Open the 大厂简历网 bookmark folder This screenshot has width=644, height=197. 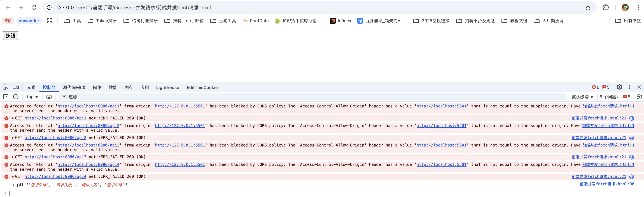549,21
